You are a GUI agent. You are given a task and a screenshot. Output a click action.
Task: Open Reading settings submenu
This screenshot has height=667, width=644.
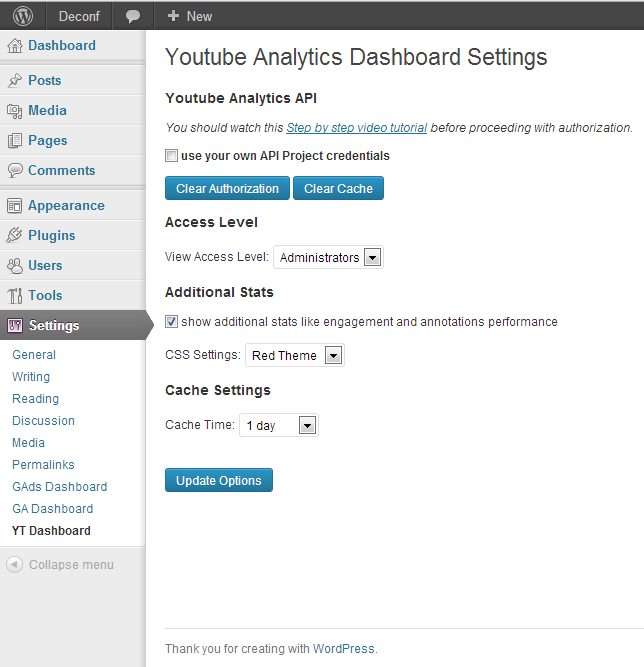click(x=35, y=399)
